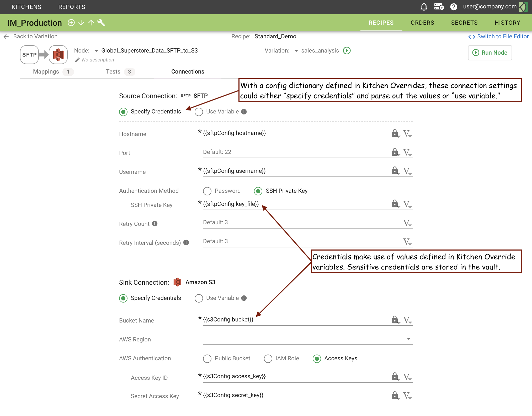Click the lock icon for Secret Access Key
Viewport: 532px width, 416px height.
point(395,395)
